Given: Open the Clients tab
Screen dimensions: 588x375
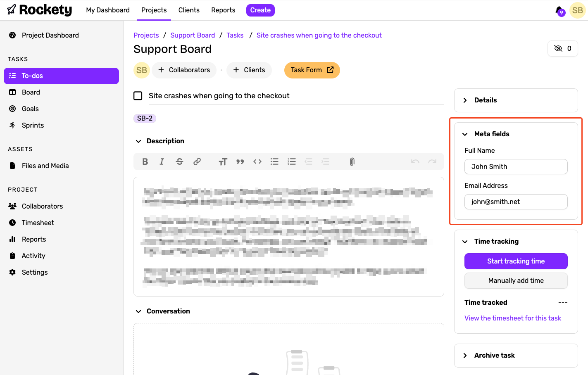Looking at the screenshot, I should click(x=189, y=10).
